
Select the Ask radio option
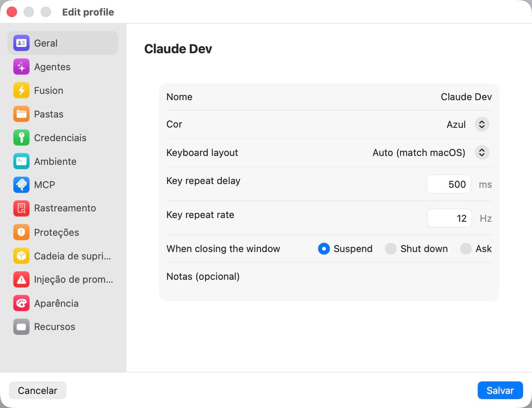pyautogui.click(x=465, y=249)
